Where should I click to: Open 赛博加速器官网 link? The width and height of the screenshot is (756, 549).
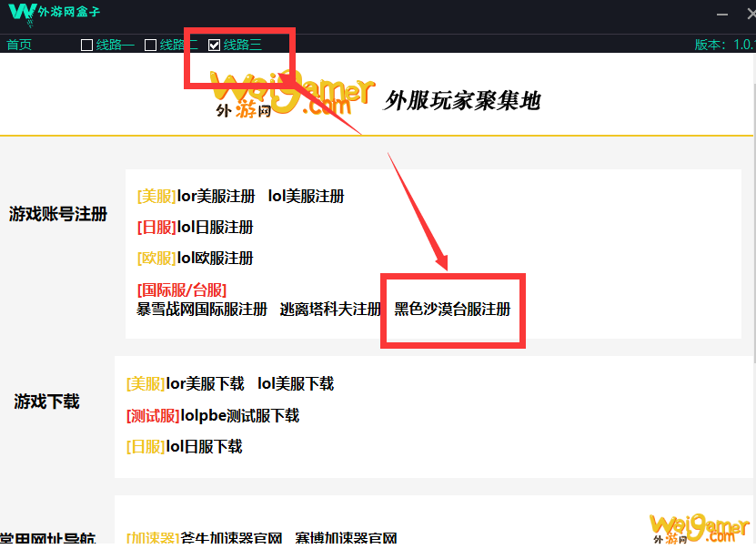click(x=347, y=538)
